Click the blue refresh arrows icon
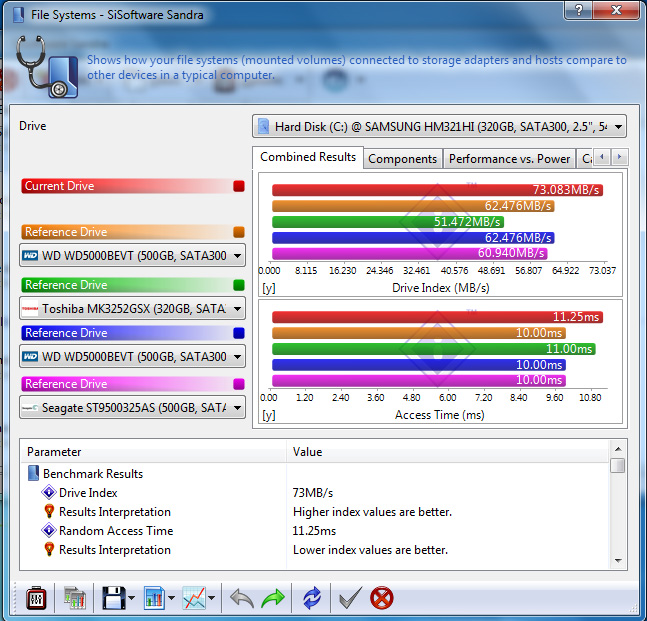 pos(312,598)
